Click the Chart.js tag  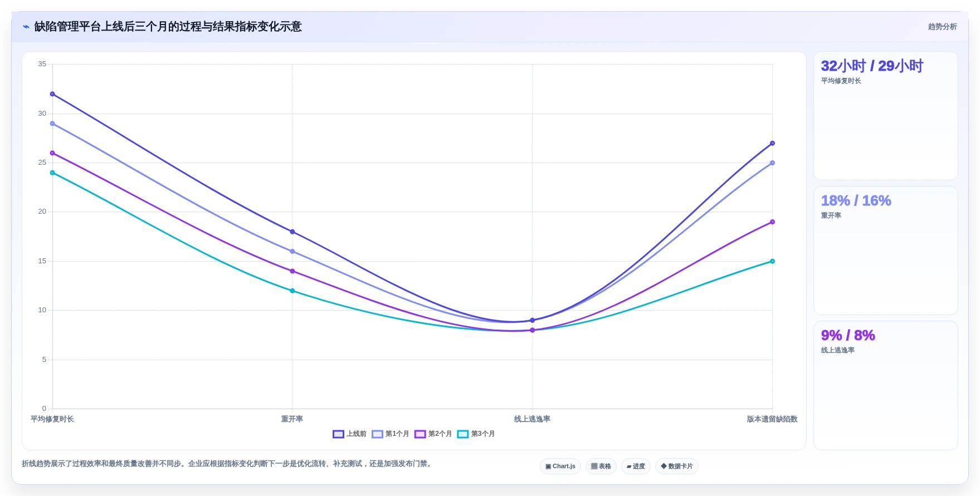point(560,466)
